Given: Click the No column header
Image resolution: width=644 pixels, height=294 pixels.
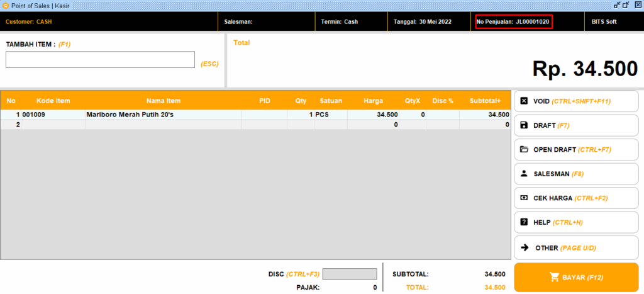Looking at the screenshot, I should (11, 101).
